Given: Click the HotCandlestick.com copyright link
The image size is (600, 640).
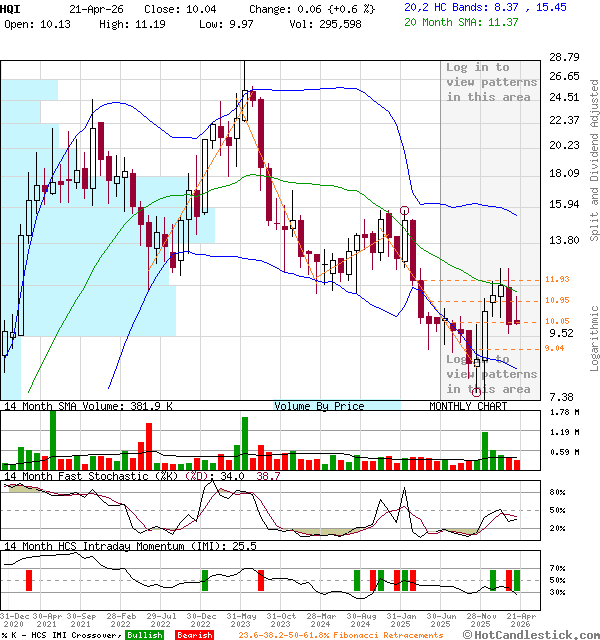Looking at the screenshot, I should click(541, 635).
